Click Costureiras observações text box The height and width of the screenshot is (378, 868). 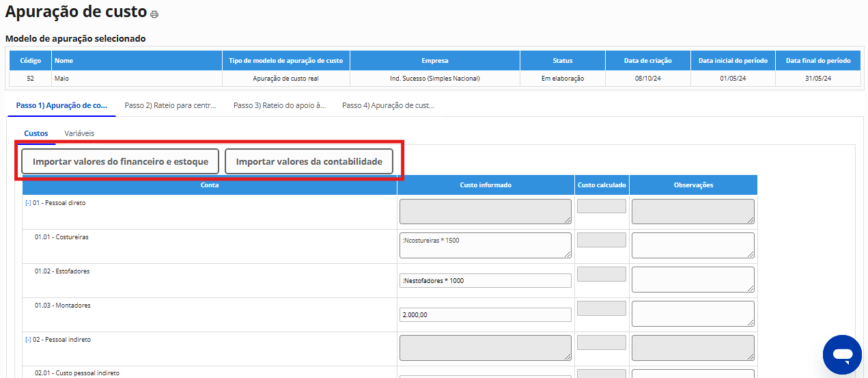(x=693, y=245)
